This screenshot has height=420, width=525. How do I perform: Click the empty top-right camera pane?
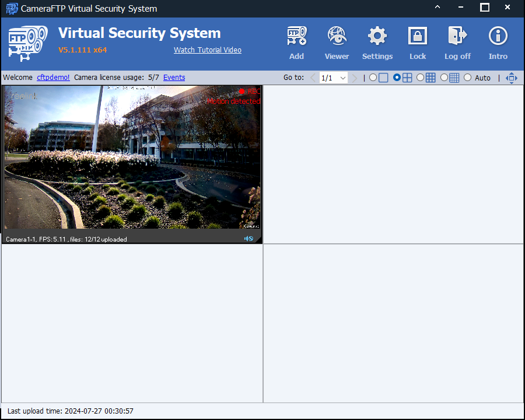point(394,164)
